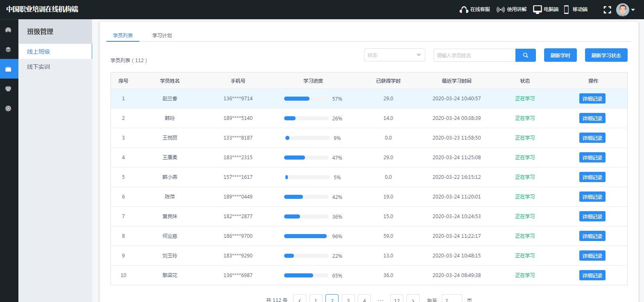Click the monitor icon for 电脑端
Screen dimensions: 644x302
click(x=537, y=9)
